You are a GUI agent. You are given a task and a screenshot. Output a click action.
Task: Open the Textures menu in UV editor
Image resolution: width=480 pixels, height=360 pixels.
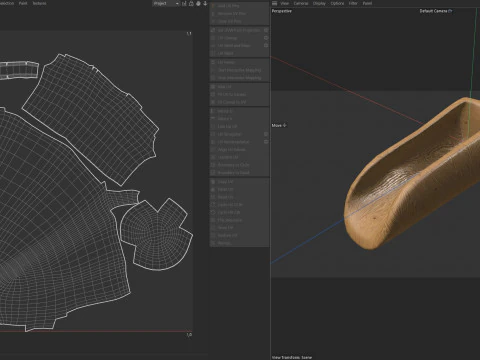click(39, 3)
